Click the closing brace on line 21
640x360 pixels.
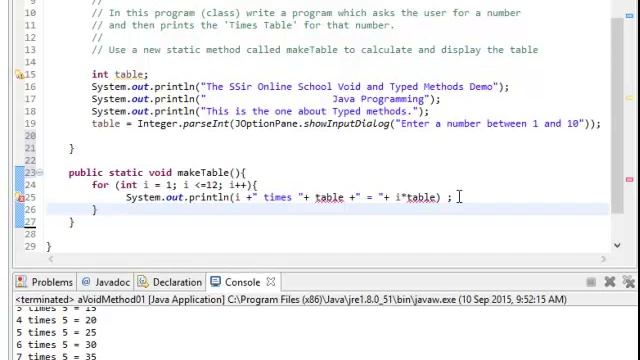(x=71, y=149)
